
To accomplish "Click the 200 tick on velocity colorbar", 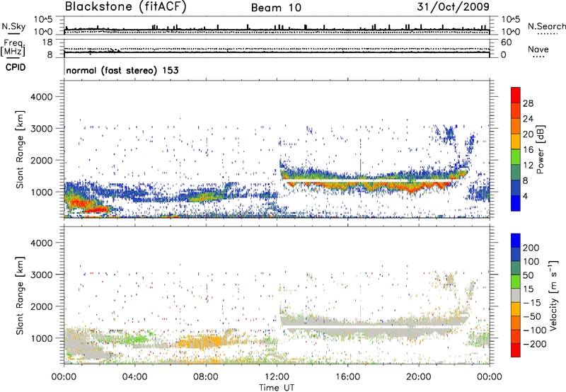I will [x=531, y=248].
